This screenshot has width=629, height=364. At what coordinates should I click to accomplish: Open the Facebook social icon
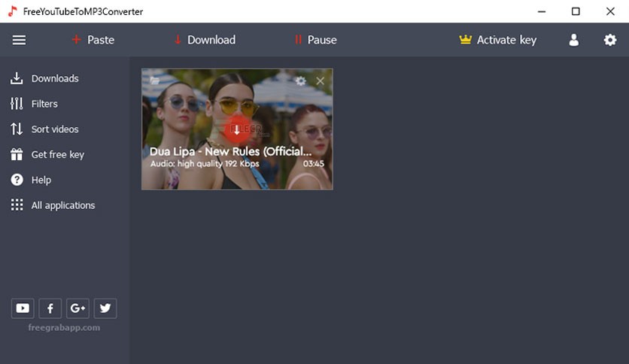50,308
